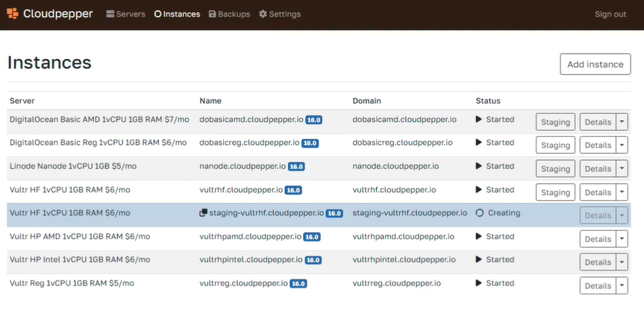Viewport: 644px width, 310px height.
Task: Click Staging button for nanode
Action: pyautogui.click(x=555, y=169)
